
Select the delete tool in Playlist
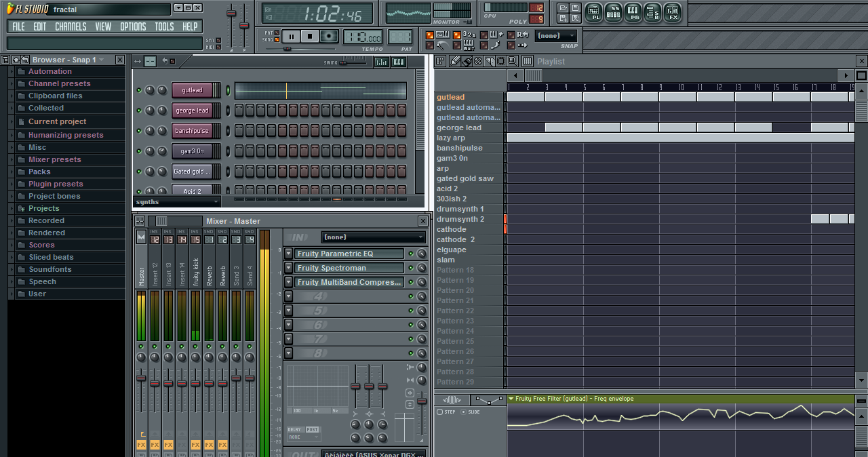[478, 61]
